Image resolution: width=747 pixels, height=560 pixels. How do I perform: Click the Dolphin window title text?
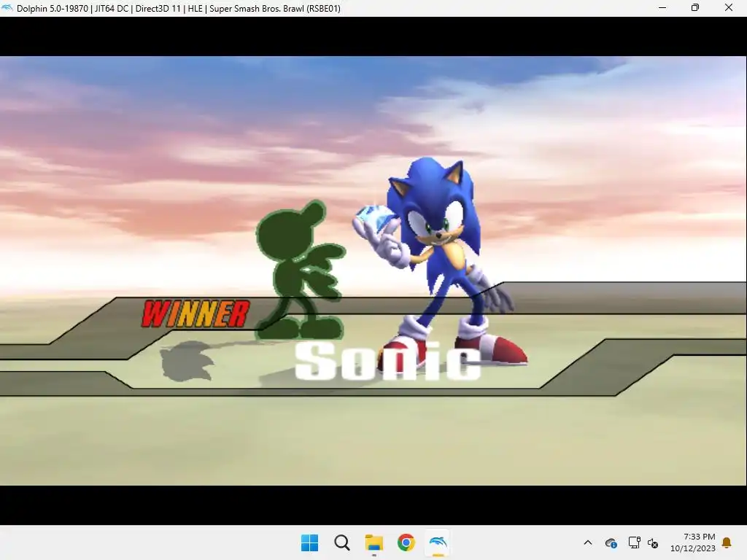pyautogui.click(x=179, y=9)
